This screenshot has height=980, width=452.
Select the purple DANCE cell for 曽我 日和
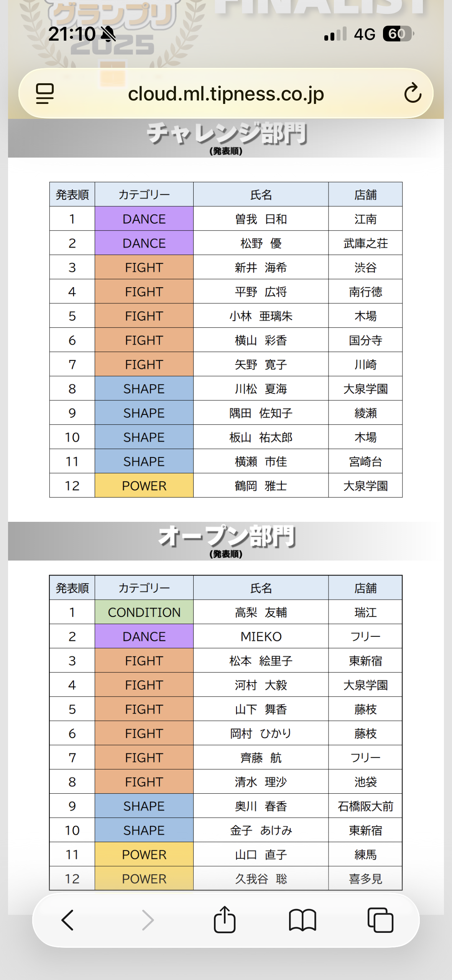(144, 219)
